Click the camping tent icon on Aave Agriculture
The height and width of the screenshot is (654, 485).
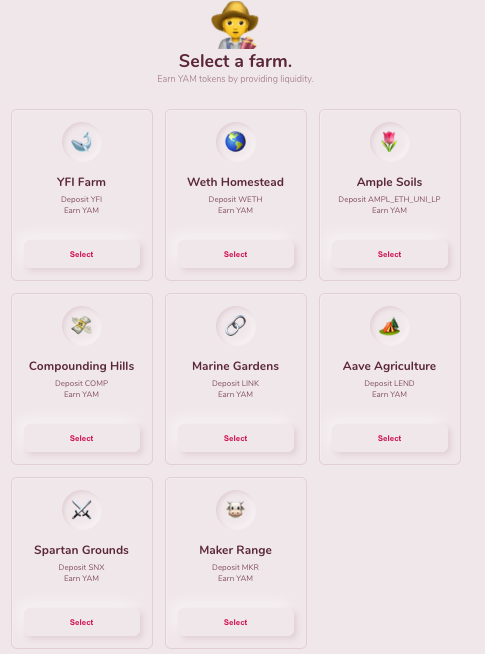(x=390, y=326)
